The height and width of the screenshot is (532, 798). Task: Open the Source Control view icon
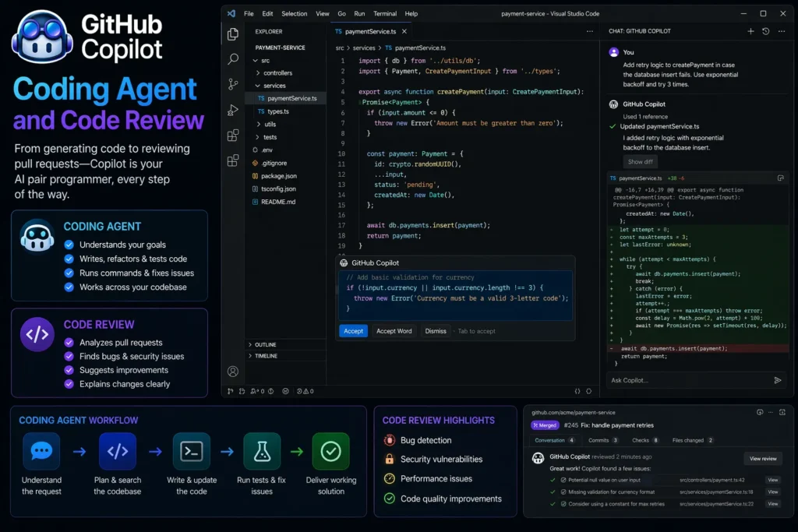click(233, 84)
